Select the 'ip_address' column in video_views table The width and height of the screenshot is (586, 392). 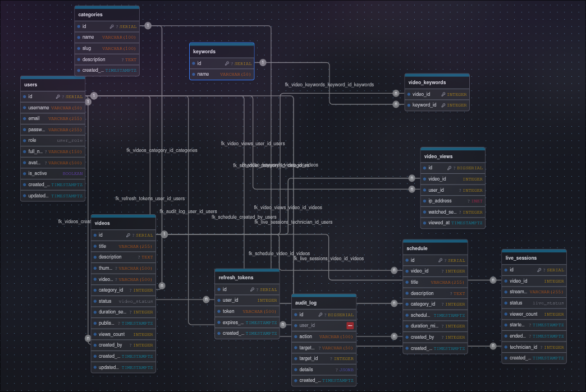(x=453, y=201)
